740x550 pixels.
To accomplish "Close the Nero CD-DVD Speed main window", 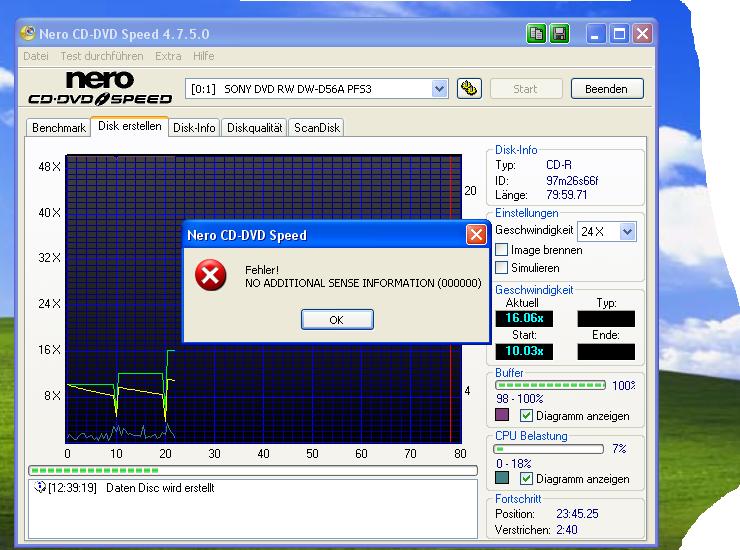I will click(x=642, y=34).
